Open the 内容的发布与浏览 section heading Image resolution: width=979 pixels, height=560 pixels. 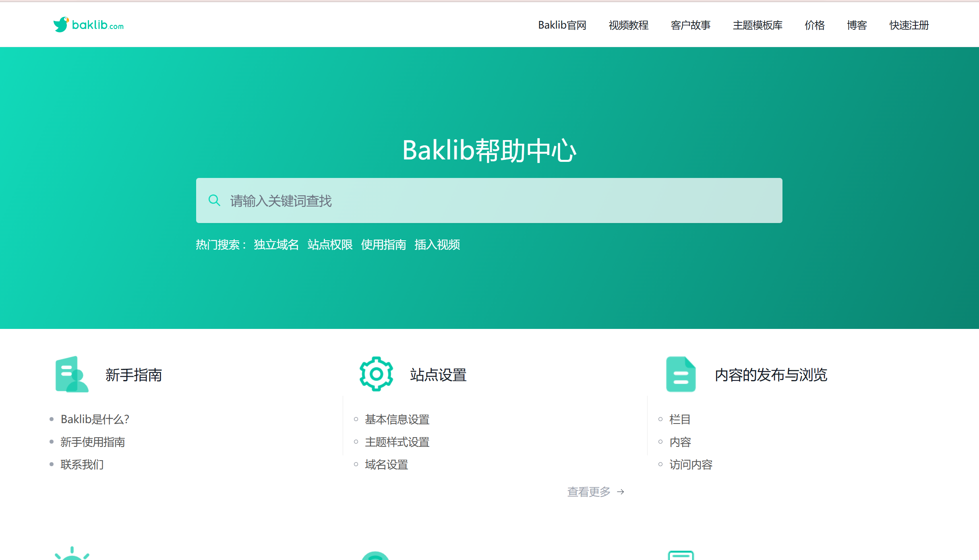(x=771, y=375)
